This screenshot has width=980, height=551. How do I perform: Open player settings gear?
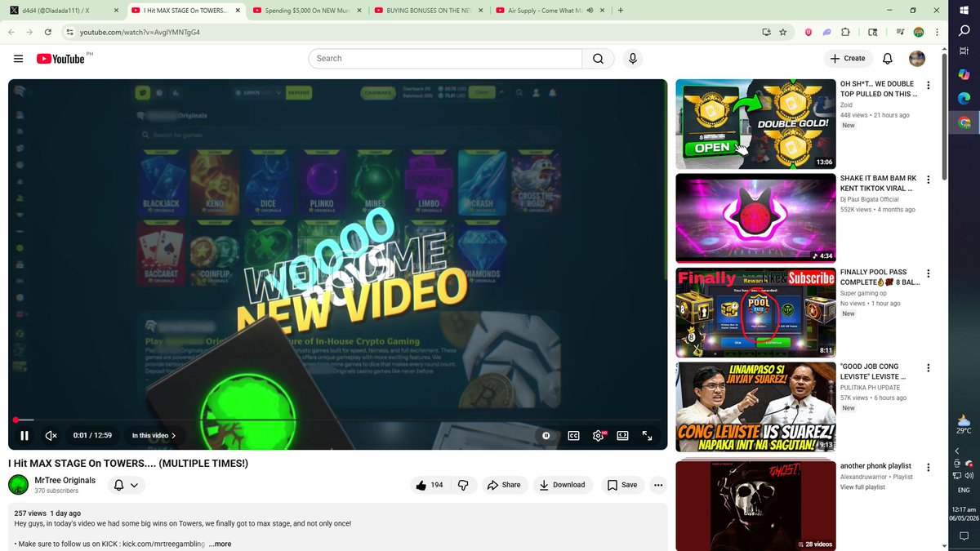(x=599, y=436)
